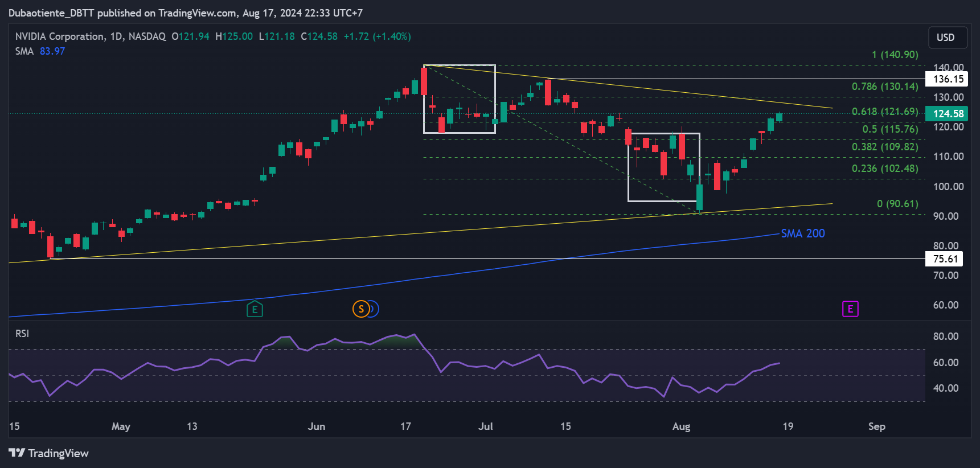Click the 'Jul' label on time axis

pyautogui.click(x=486, y=426)
